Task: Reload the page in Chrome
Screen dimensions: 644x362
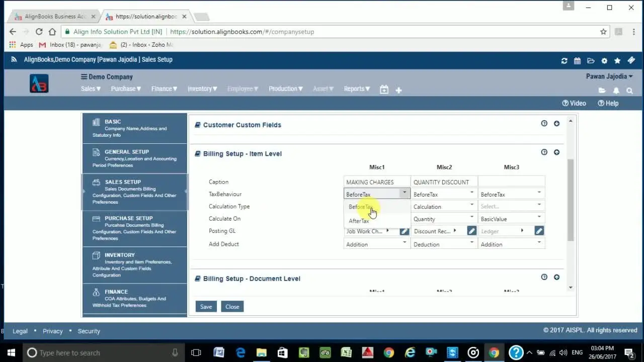Action: coord(39,32)
